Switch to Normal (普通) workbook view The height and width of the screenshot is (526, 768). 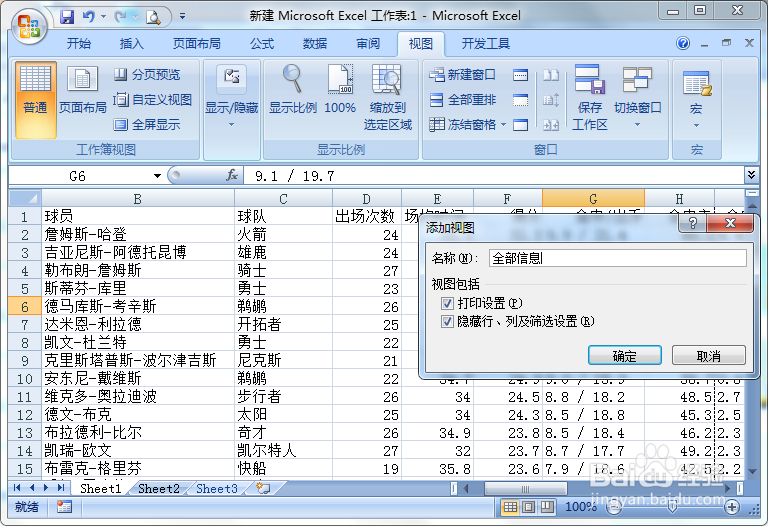coord(35,98)
